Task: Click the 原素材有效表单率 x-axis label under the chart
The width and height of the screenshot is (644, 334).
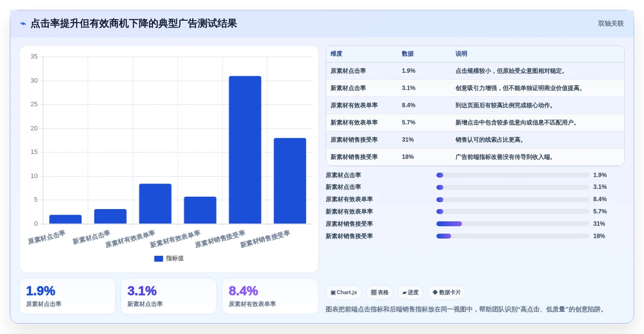Action: [130, 239]
